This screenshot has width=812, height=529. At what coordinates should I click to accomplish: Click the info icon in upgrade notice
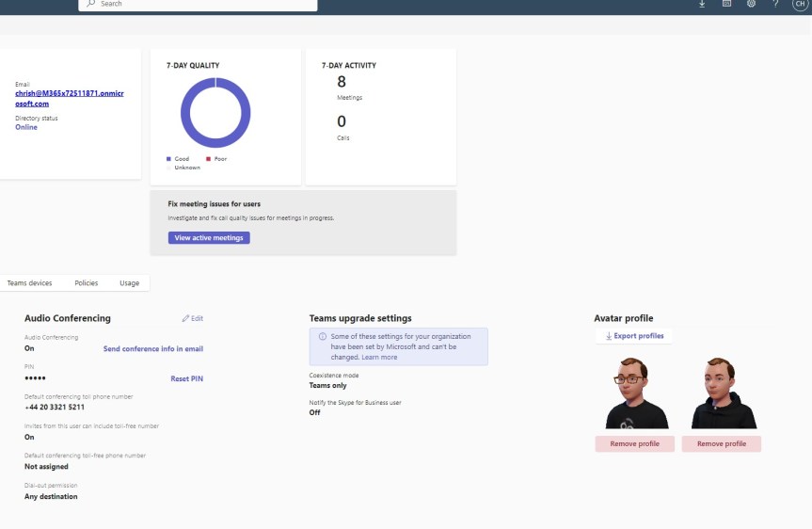322,336
